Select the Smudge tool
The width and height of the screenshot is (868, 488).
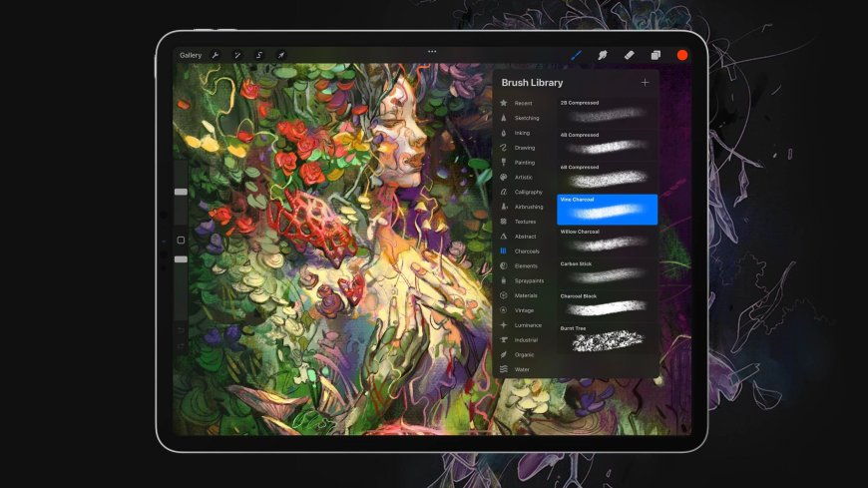(x=603, y=55)
